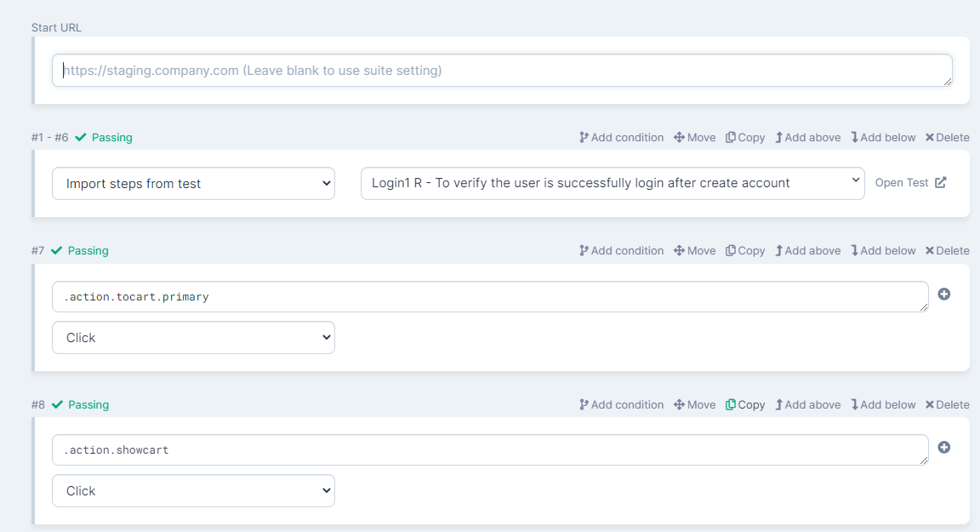Copy the imported steps #1 - #6
The width and height of the screenshot is (980, 532).
(745, 138)
